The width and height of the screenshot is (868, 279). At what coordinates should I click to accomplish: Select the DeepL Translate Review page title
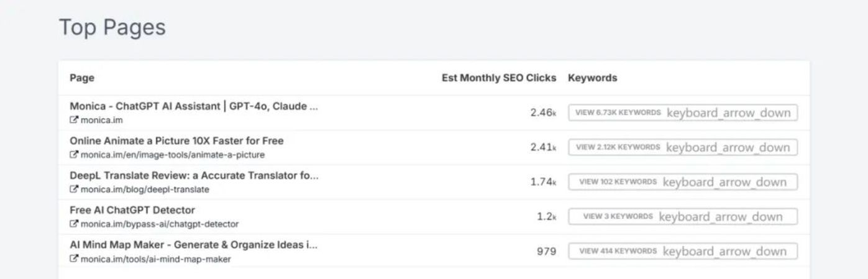193,175
